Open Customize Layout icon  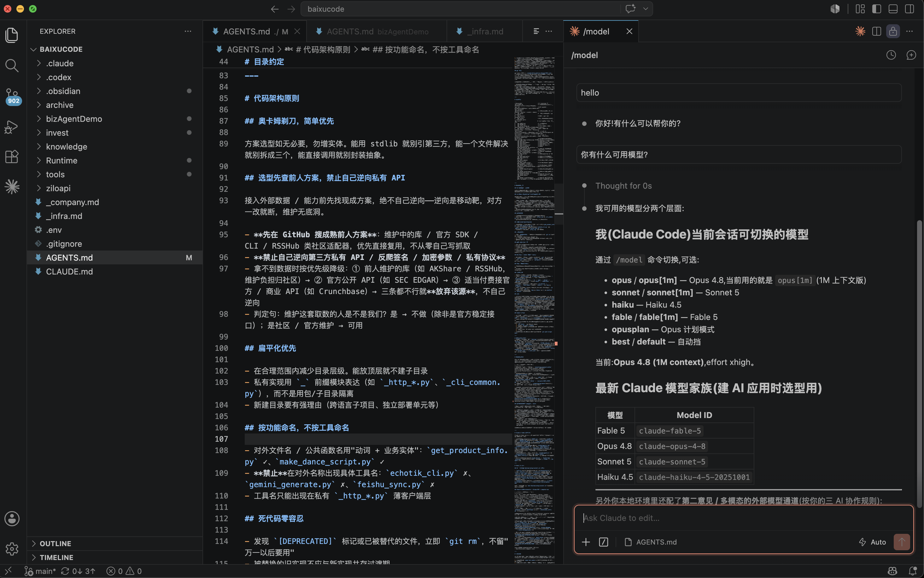coord(860,9)
